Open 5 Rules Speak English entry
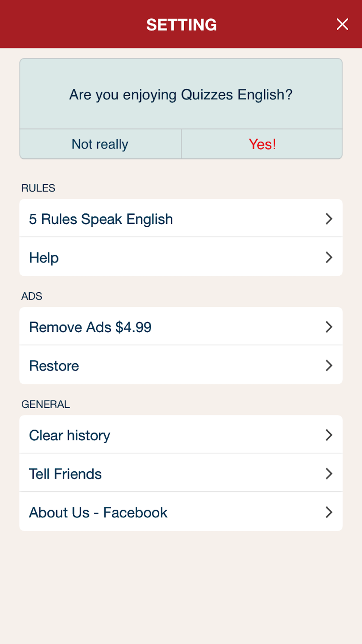 click(x=181, y=218)
